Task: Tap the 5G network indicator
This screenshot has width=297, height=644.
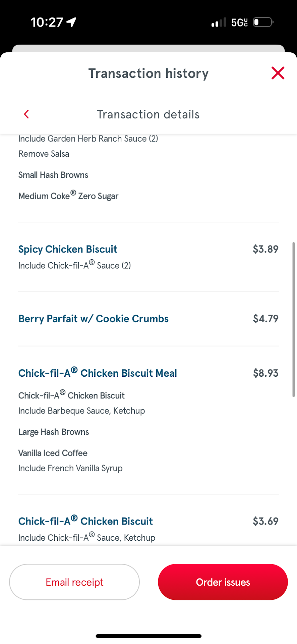Action: [239, 22]
